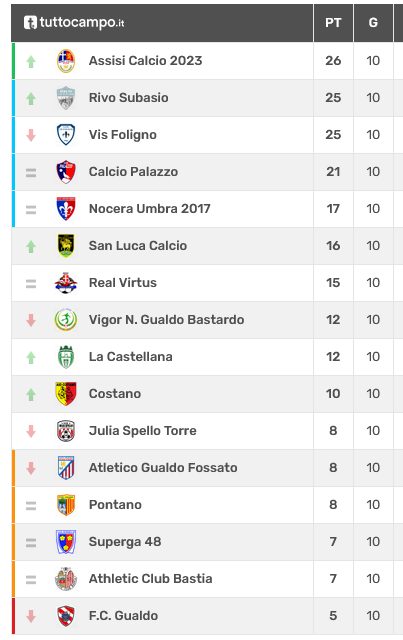Sort table by the PT column header

[x=333, y=22]
